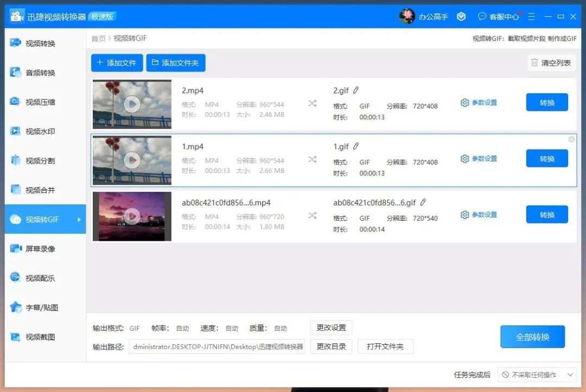Click the 打开文件夹 button
This screenshot has height=392, width=586.
[385, 346]
